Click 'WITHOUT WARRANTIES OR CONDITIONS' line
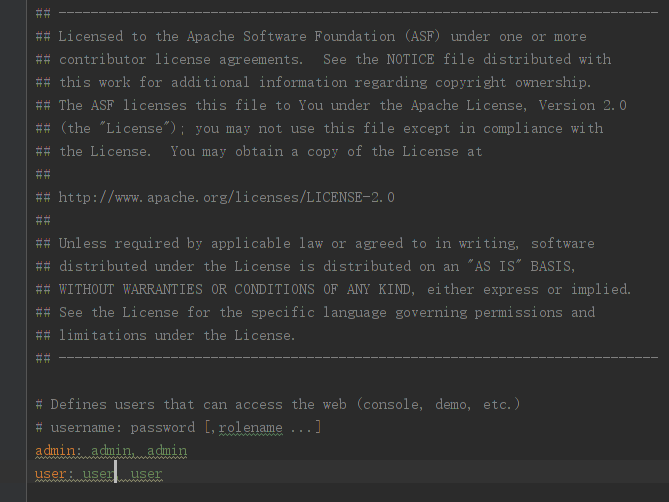This screenshot has width=669, height=502. tap(333, 290)
